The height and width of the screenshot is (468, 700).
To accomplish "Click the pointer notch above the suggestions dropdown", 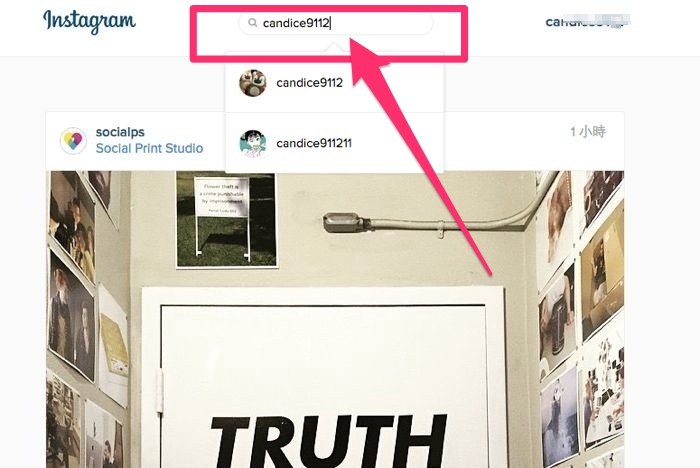I will pyautogui.click(x=335, y=48).
